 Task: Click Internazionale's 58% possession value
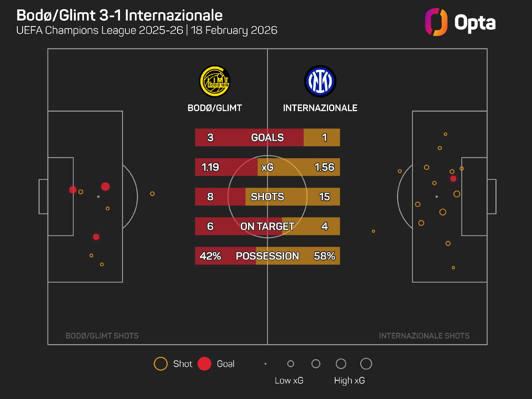pos(324,256)
